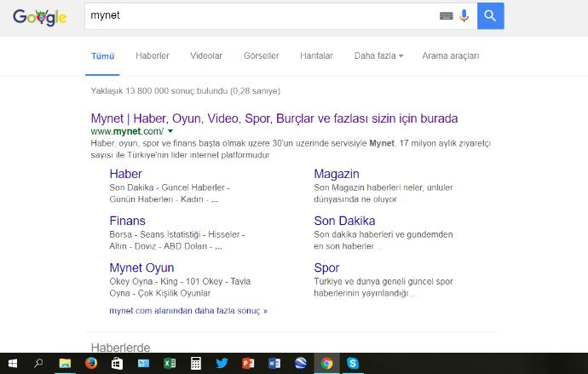This screenshot has width=588, height=374.
Task: Select the Tümü tab
Action: coord(103,56)
